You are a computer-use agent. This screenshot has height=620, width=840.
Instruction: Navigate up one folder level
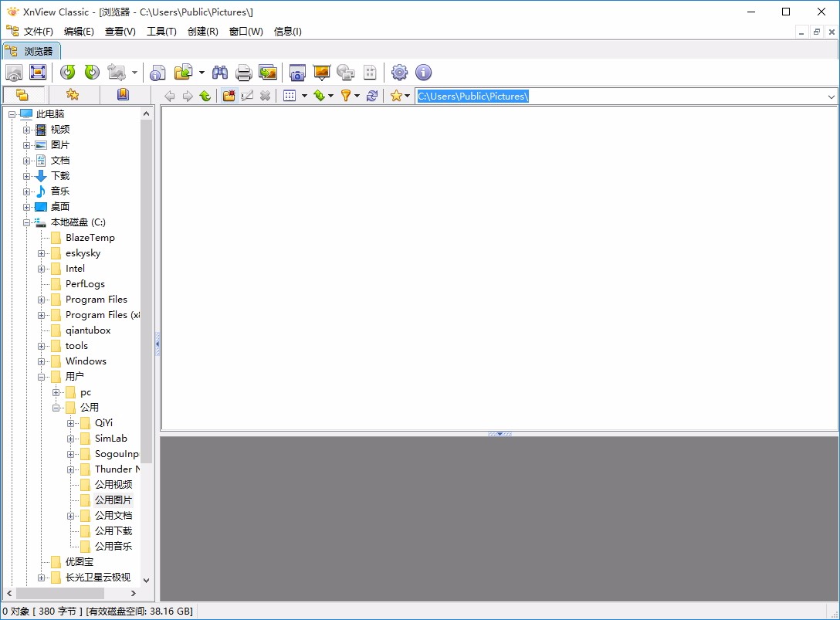205,95
